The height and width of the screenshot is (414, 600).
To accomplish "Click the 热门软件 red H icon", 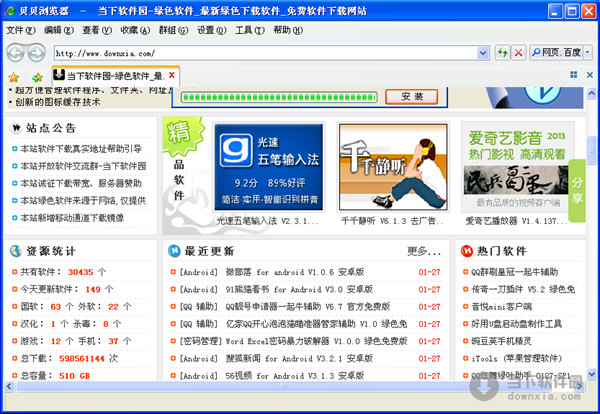I will pyautogui.click(x=466, y=251).
